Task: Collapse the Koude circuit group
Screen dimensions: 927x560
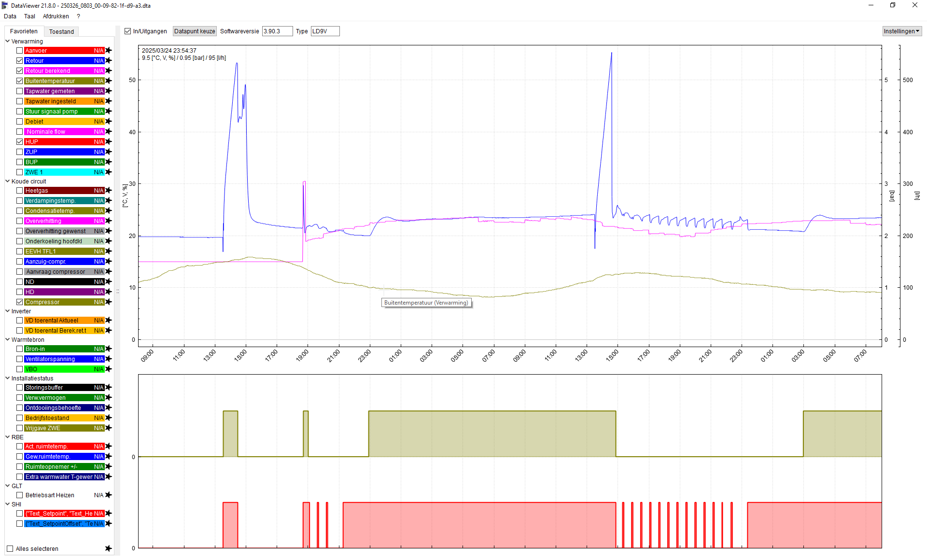Action: coord(8,181)
